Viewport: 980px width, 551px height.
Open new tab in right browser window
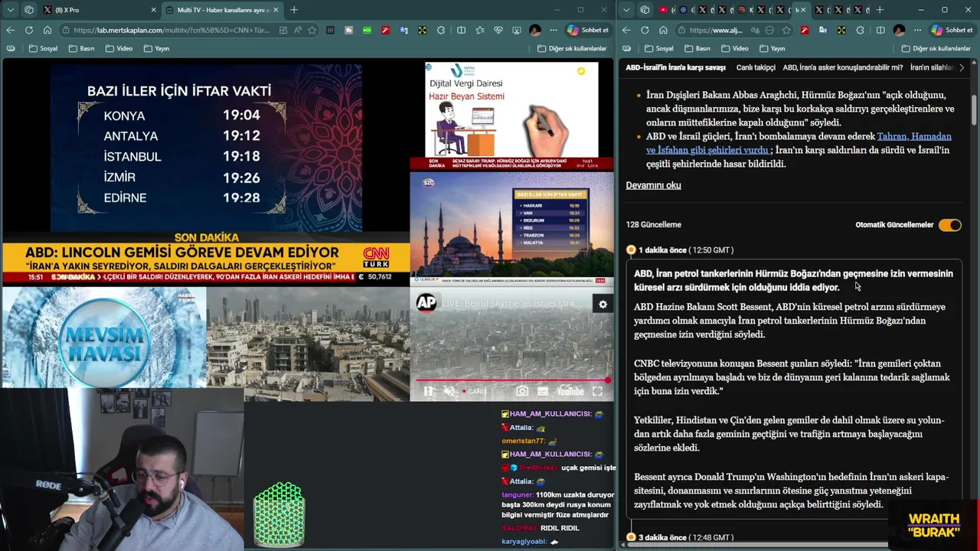pos(880,10)
